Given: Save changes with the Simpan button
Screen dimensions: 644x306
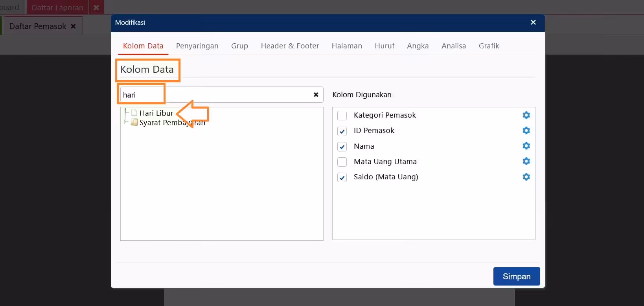Looking at the screenshot, I should click(x=517, y=277).
